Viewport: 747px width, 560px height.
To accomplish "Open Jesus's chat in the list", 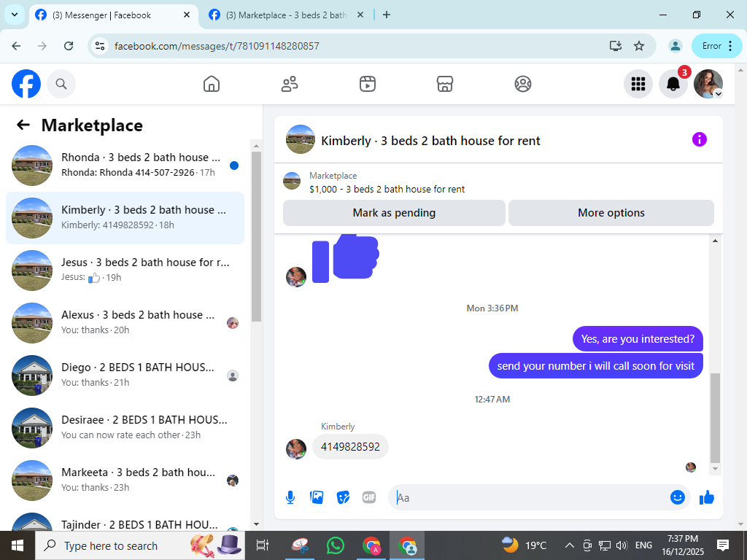I will click(125, 270).
